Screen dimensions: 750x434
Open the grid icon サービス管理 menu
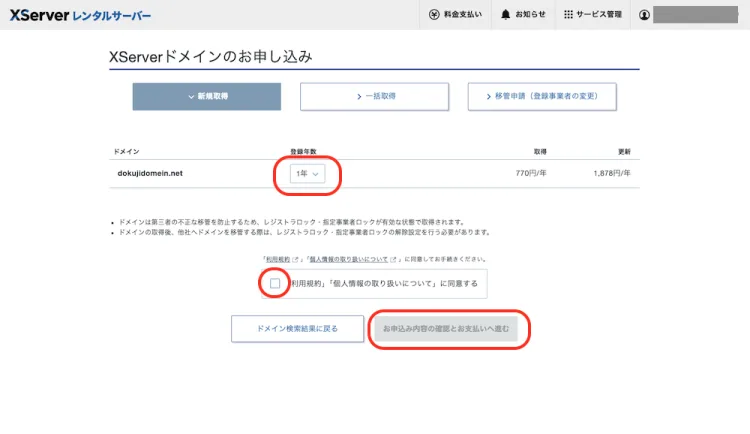click(593, 15)
